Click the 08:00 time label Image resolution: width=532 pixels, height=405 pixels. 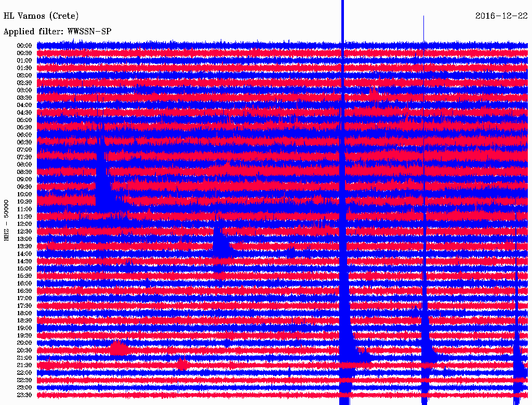click(x=24, y=165)
